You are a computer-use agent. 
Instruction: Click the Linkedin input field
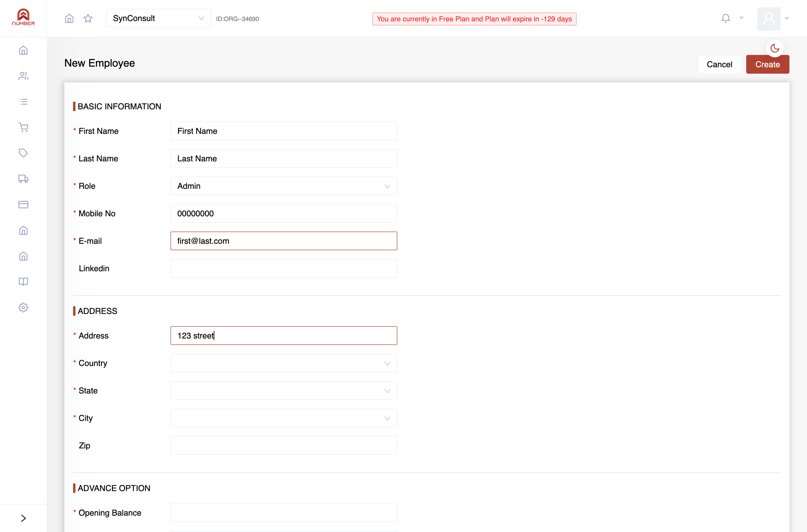pyautogui.click(x=284, y=268)
